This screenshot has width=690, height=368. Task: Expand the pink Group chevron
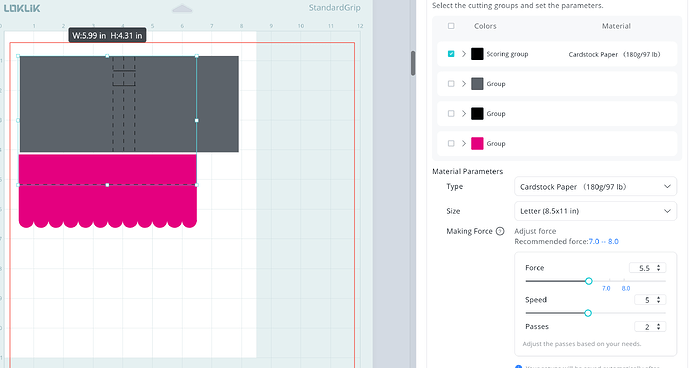tap(464, 144)
